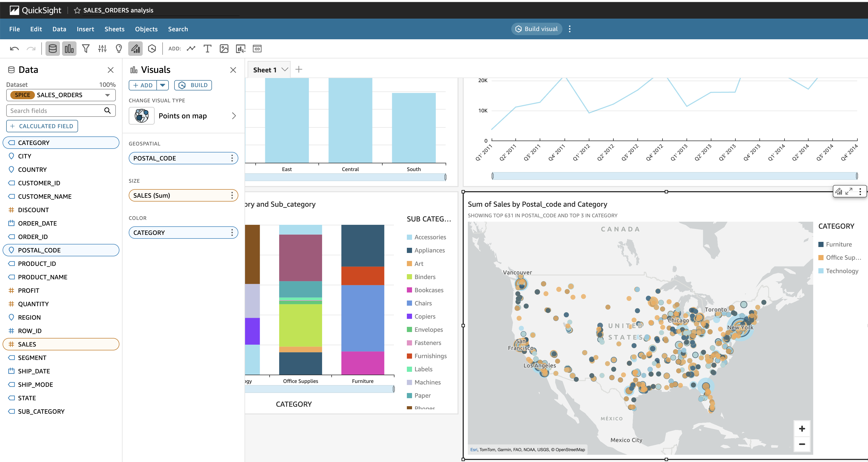Toggle the format visual pencil-chart icon
The image size is (868, 462).
click(135, 49)
